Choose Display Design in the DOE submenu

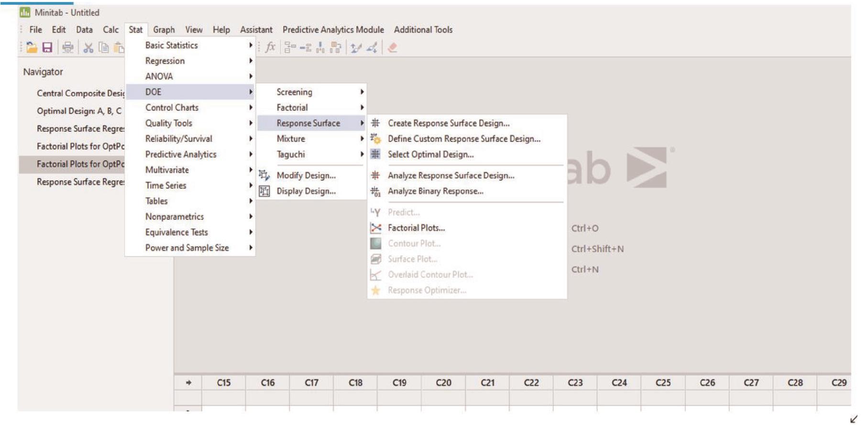[x=311, y=191]
